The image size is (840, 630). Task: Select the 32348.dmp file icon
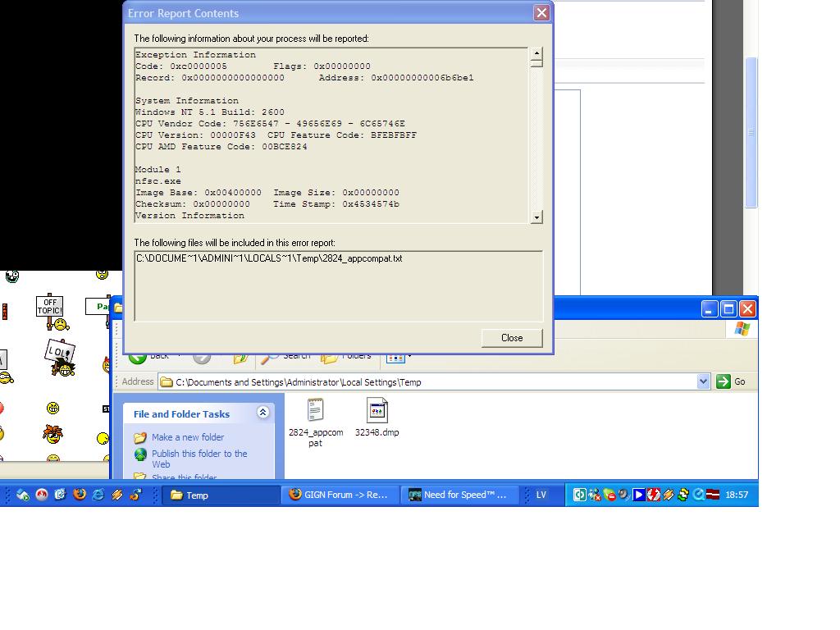(377, 410)
